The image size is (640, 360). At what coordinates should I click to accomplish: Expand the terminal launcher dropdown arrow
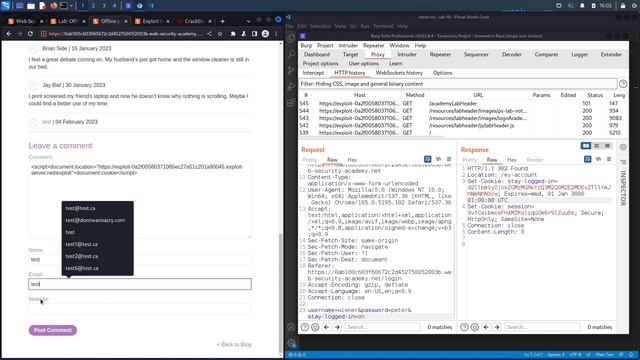point(71,6)
